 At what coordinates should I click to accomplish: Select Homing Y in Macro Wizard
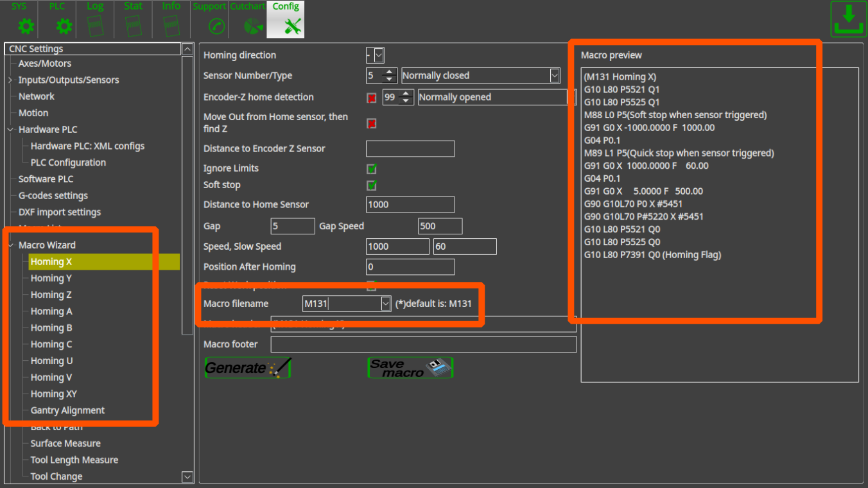[51, 278]
